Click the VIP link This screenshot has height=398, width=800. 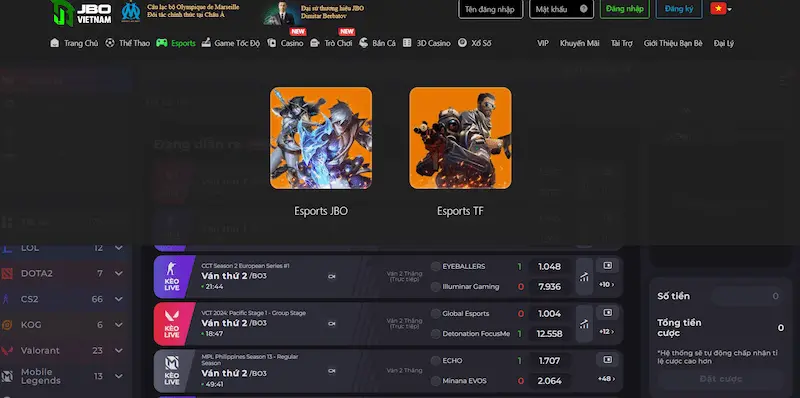coord(543,43)
